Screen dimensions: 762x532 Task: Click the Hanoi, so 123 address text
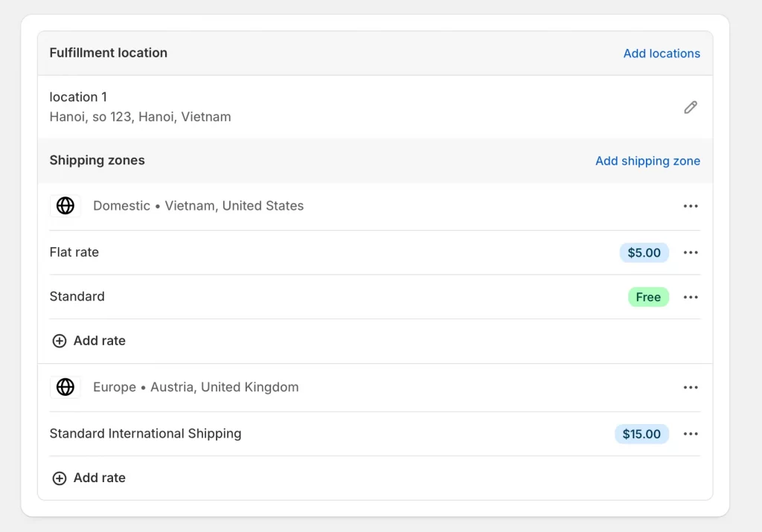(140, 117)
